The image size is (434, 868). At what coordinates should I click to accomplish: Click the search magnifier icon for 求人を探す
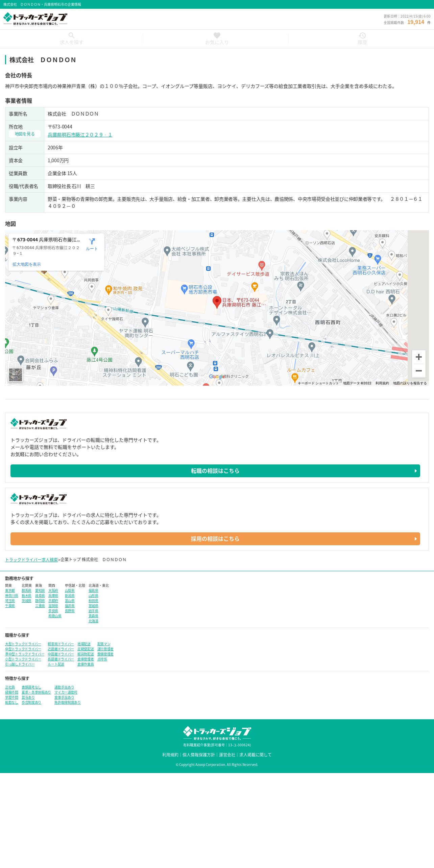[71, 35]
